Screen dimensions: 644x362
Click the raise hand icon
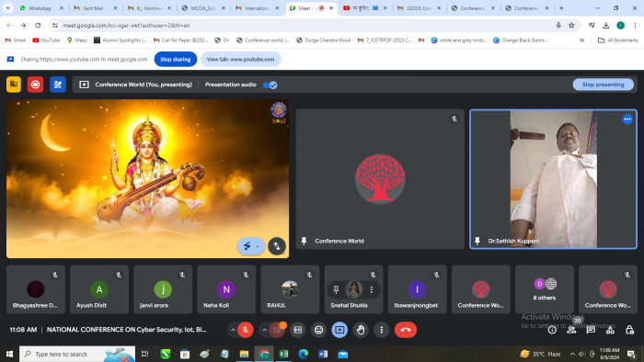(361, 330)
